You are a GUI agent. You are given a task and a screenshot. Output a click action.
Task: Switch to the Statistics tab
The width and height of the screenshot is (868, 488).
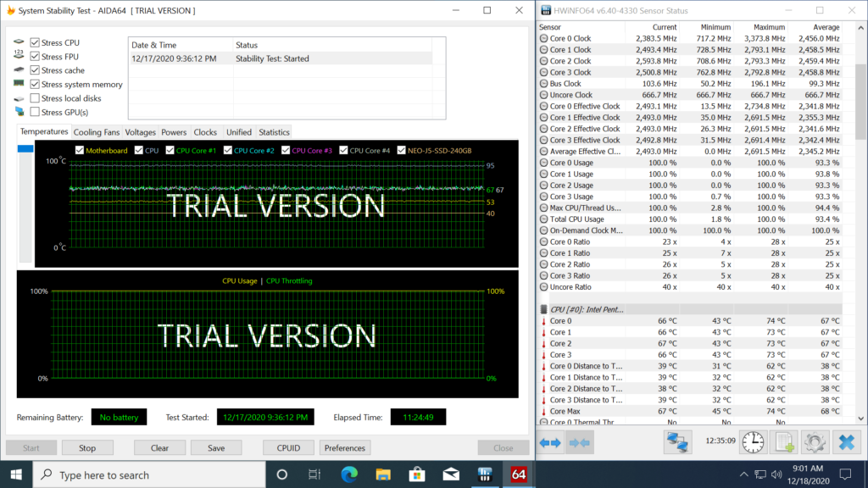click(x=274, y=132)
